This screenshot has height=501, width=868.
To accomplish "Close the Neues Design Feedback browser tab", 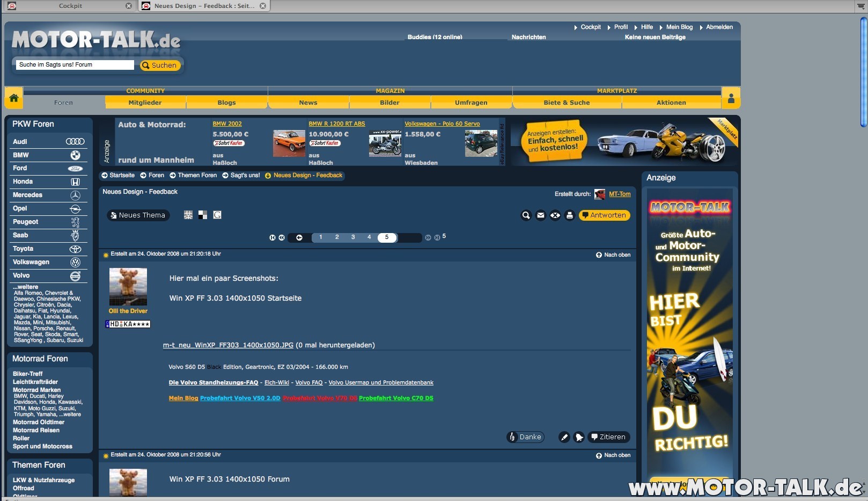I will click(x=263, y=6).
